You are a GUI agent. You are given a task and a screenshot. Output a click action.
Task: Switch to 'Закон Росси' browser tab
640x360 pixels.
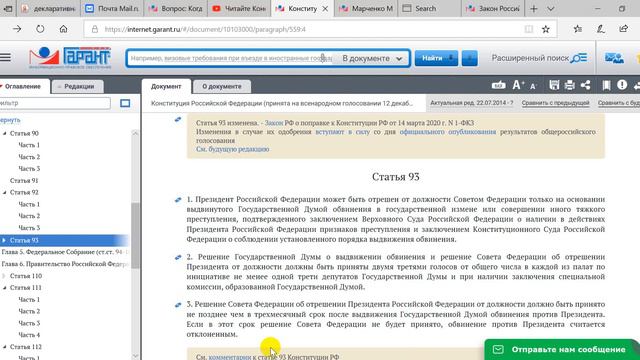tap(494, 9)
